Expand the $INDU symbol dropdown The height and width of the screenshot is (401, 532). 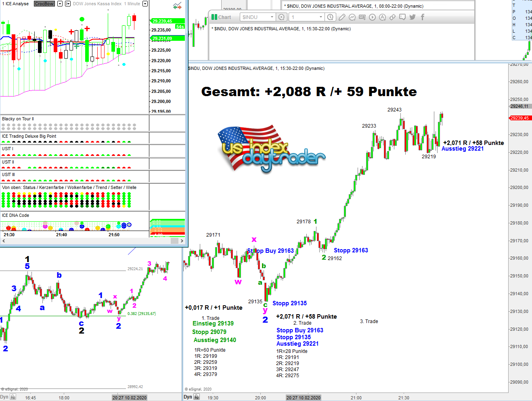click(x=272, y=17)
